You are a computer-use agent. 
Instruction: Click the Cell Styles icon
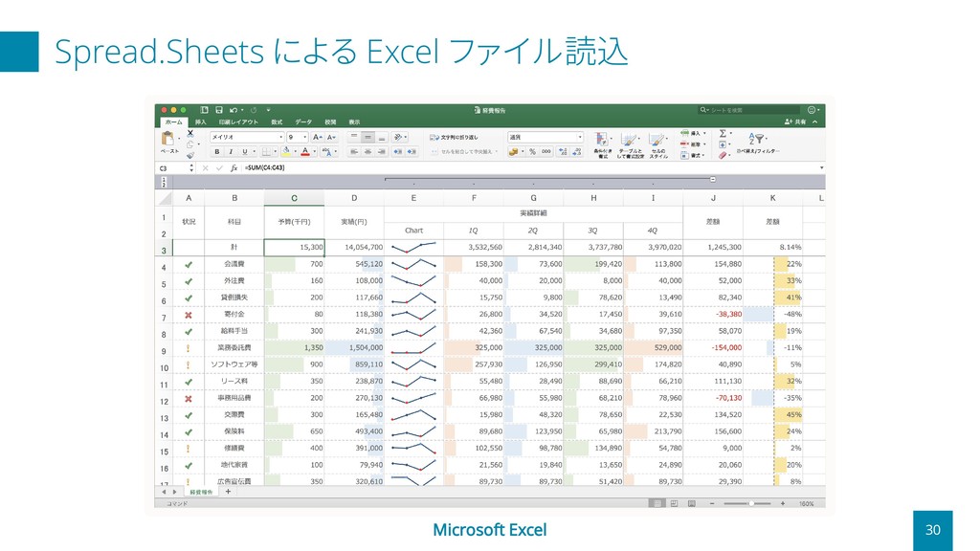point(657,140)
